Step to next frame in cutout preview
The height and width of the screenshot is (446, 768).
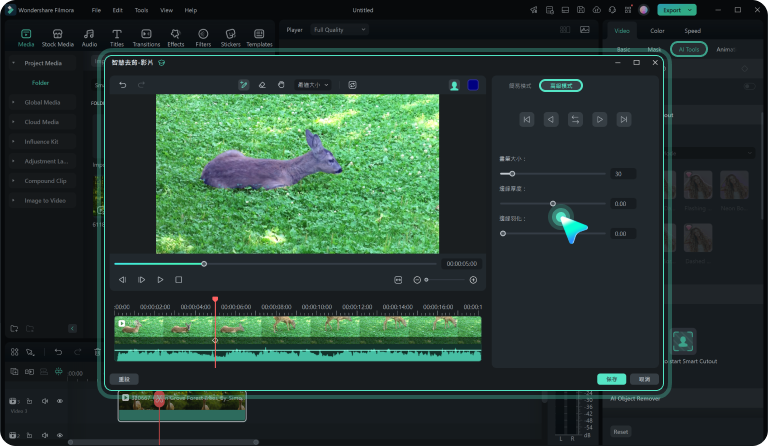[x=142, y=280]
